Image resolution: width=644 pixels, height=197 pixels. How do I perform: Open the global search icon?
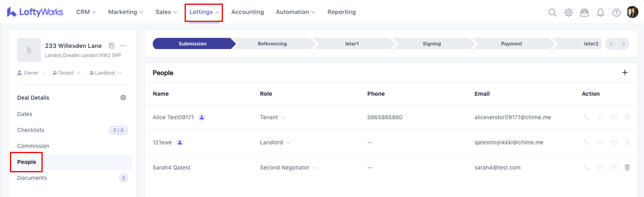click(x=552, y=12)
